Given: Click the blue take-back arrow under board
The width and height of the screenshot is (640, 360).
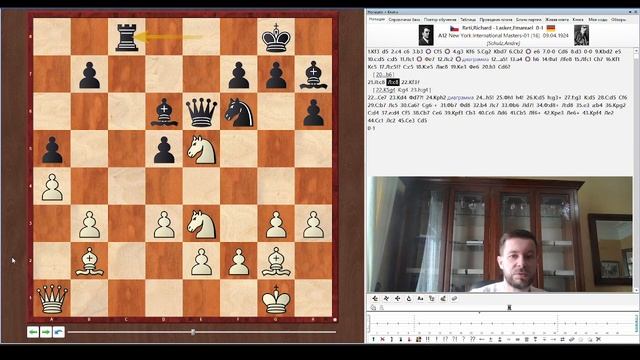Looking at the screenshot, I should (x=59, y=332).
